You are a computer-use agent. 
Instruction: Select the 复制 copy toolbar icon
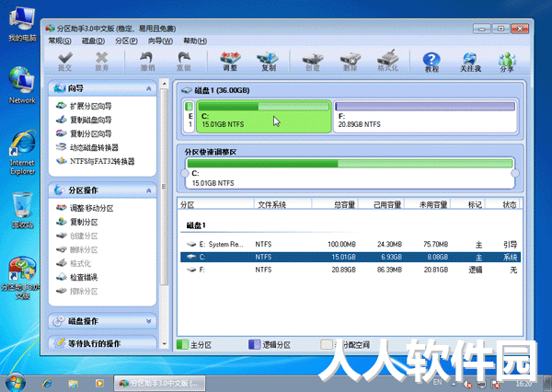268,61
